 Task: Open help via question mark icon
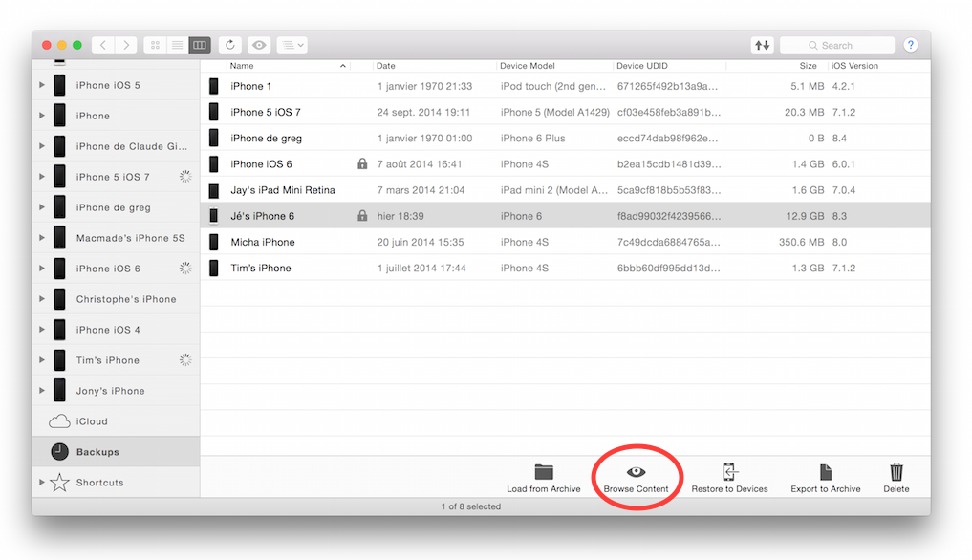pos(910,45)
